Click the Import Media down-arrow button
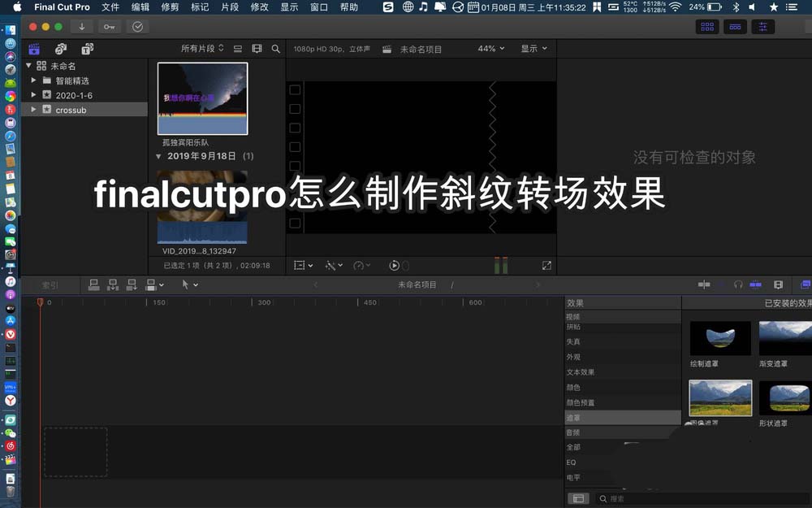This screenshot has height=508, width=812. 82,27
